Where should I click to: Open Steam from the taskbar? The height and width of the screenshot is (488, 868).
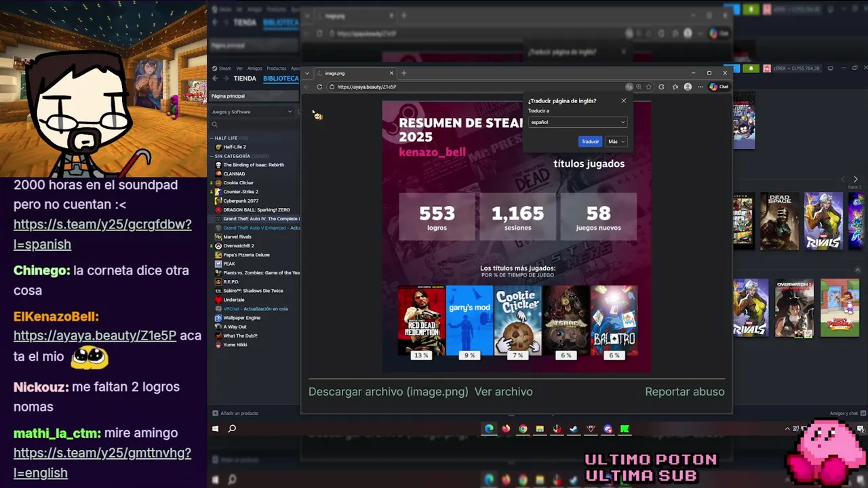coord(574,429)
